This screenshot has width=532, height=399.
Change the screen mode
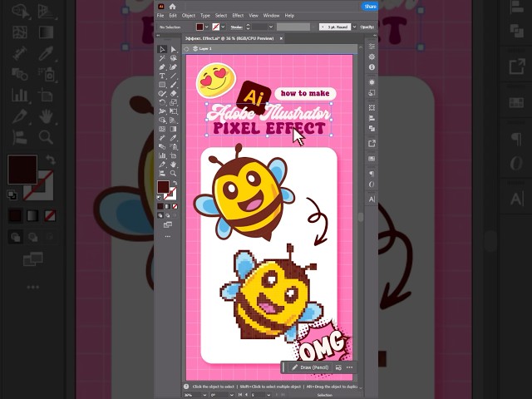point(168,224)
